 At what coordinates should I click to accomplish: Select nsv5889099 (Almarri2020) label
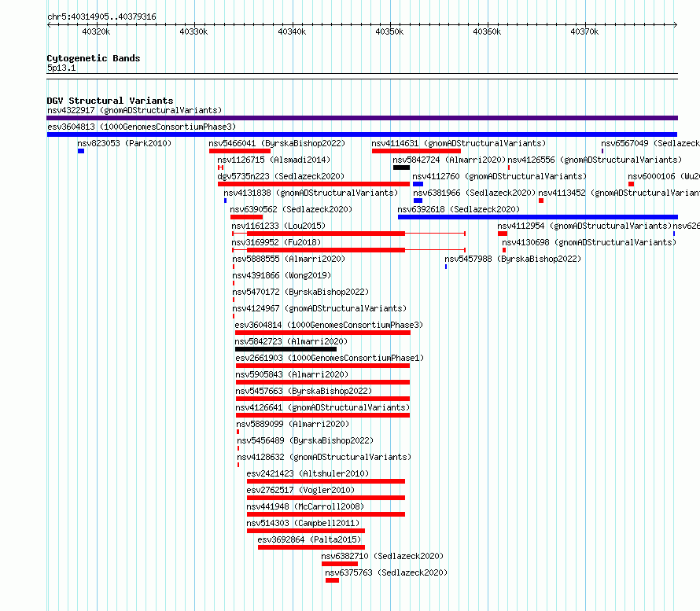pyautogui.click(x=293, y=424)
